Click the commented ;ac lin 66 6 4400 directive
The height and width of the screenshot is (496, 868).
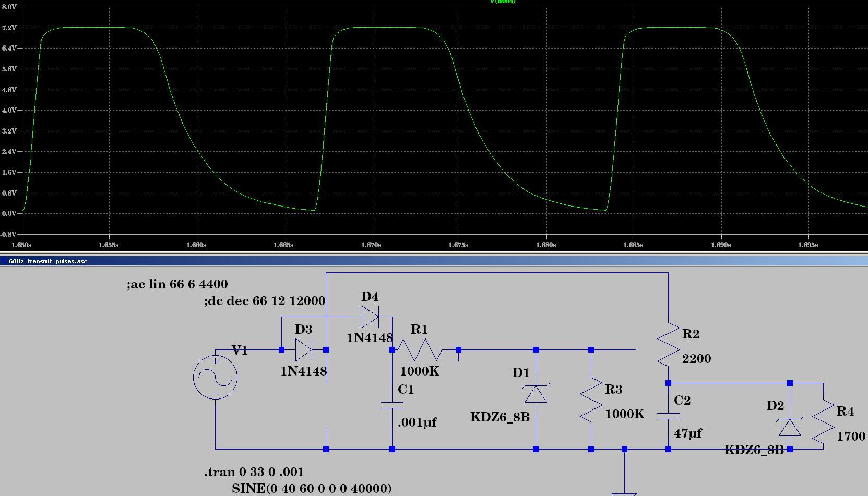[x=177, y=284]
